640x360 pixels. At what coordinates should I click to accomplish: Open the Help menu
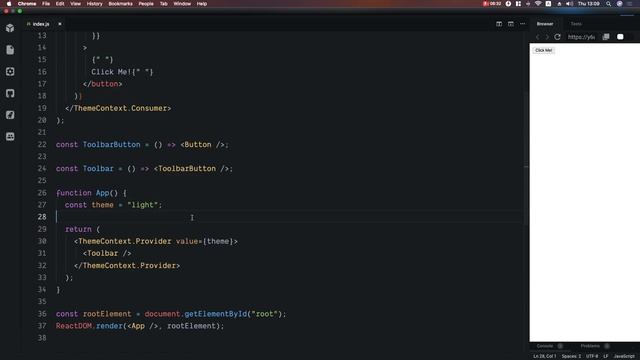pos(202,4)
